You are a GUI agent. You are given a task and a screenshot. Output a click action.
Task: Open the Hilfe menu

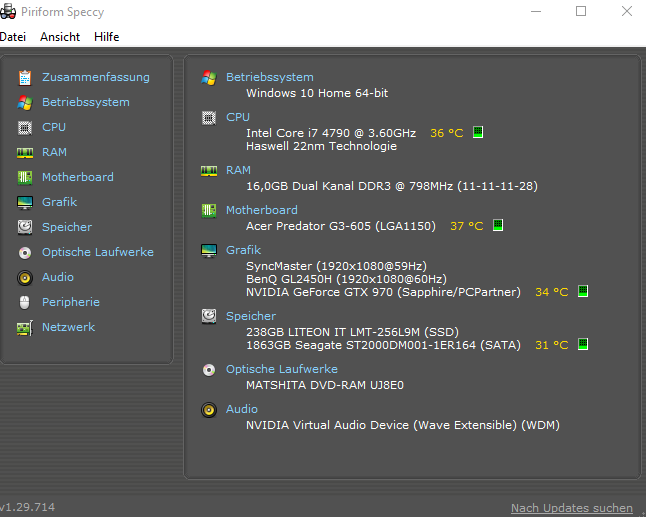tap(106, 37)
